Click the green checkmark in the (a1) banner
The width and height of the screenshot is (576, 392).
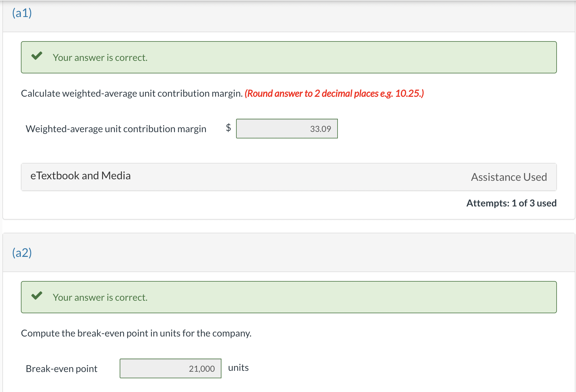tap(37, 56)
